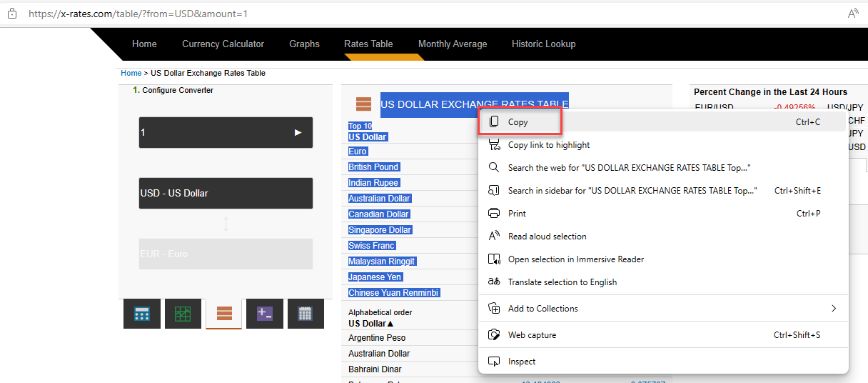
Task: Open the Historic Lookup navigation tab
Action: (543, 44)
